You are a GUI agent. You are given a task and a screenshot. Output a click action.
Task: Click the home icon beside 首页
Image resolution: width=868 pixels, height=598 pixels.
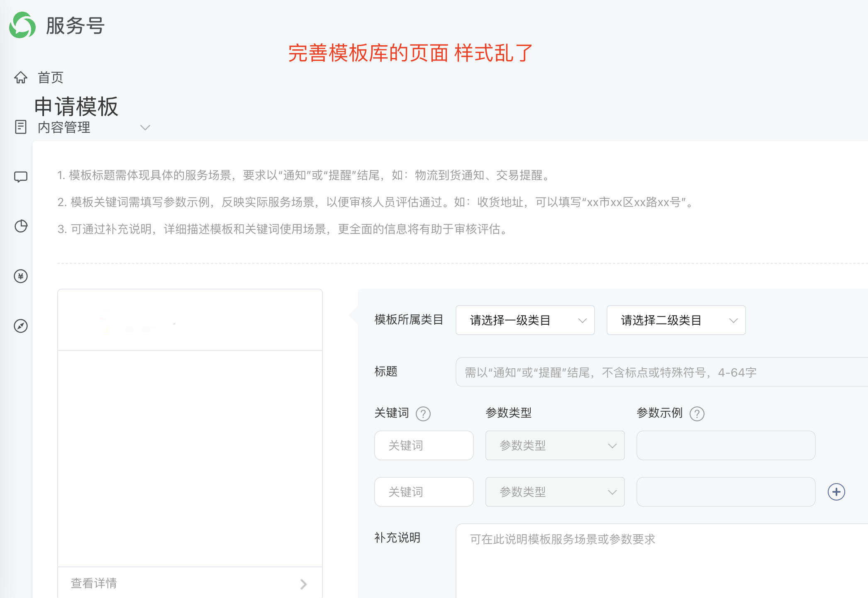tap(21, 78)
